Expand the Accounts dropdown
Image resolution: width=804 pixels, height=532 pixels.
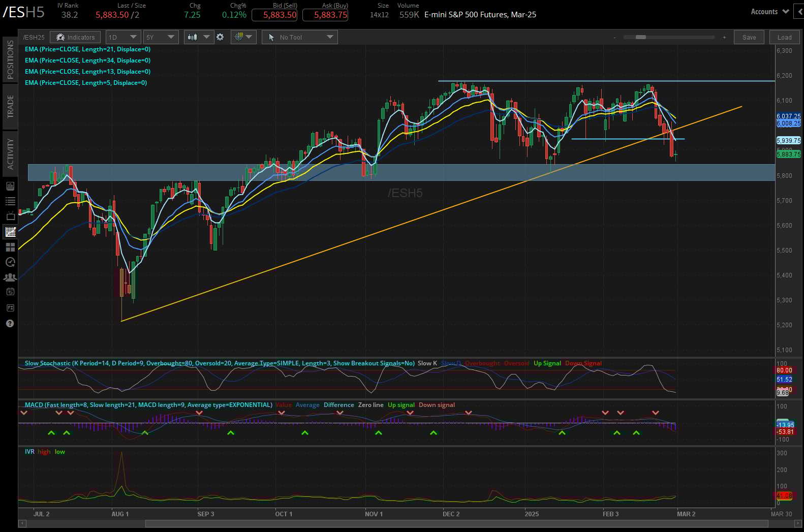[769, 11]
